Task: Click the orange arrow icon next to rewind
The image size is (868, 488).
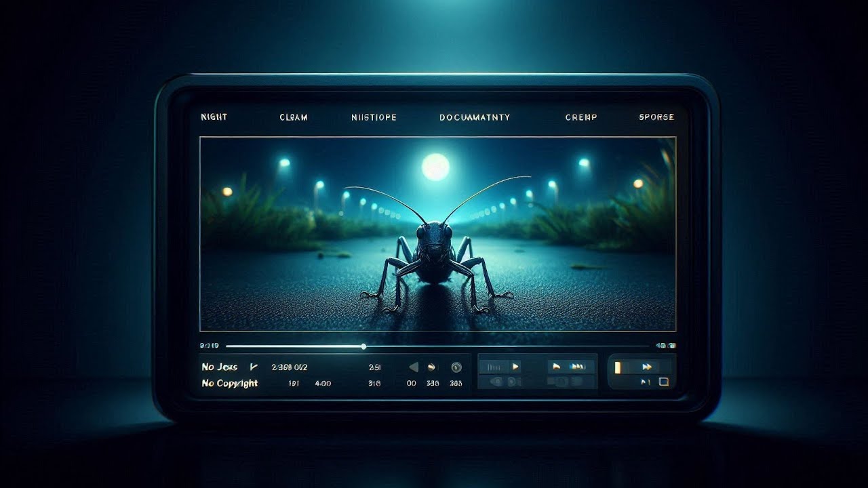Action: (x=432, y=367)
